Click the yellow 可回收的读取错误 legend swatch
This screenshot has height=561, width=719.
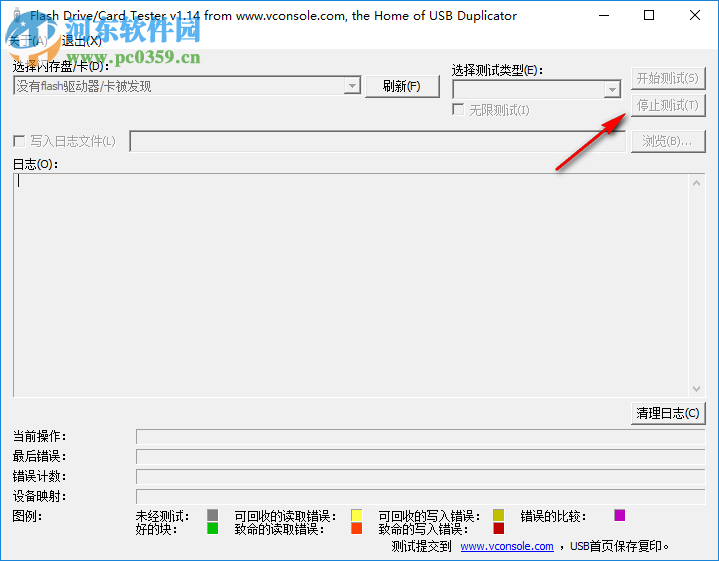tap(356, 515)
